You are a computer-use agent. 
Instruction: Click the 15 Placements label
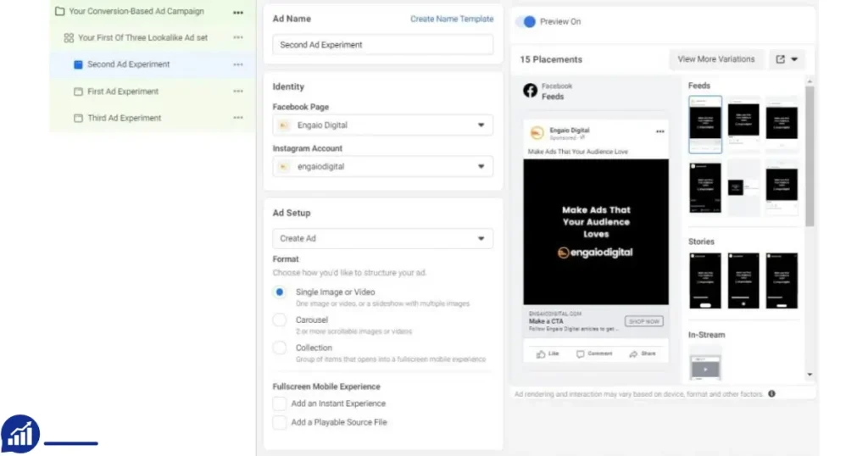pos(551,59)
